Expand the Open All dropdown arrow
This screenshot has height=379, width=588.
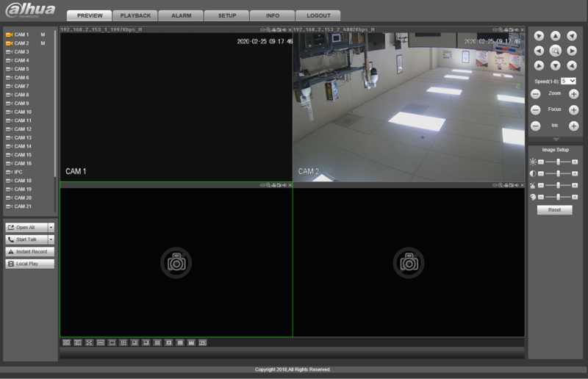[x=51, y=228]
